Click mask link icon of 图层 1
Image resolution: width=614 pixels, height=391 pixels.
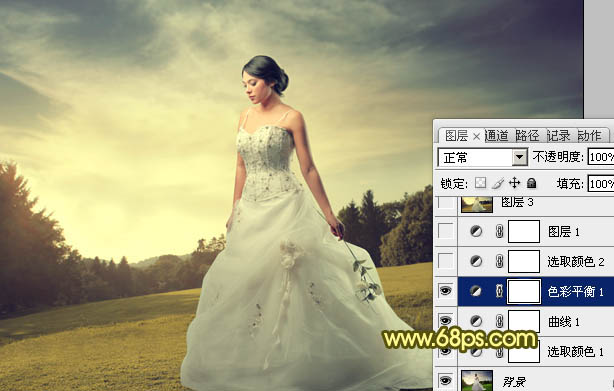pyautogui.click(x=499, y=231)
